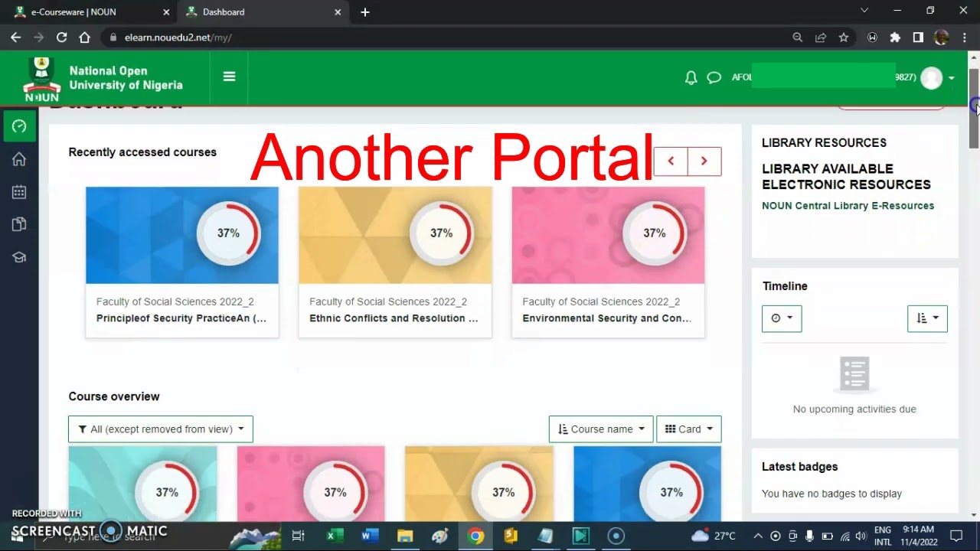This screenshot has width=980, height=551.
Task: Open File Explorer from the taskbar
Action: pos(405,536)
